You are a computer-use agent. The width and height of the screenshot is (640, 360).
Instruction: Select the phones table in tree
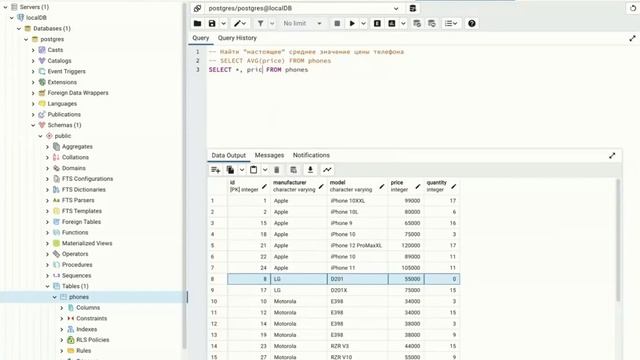tap(79, 297)
